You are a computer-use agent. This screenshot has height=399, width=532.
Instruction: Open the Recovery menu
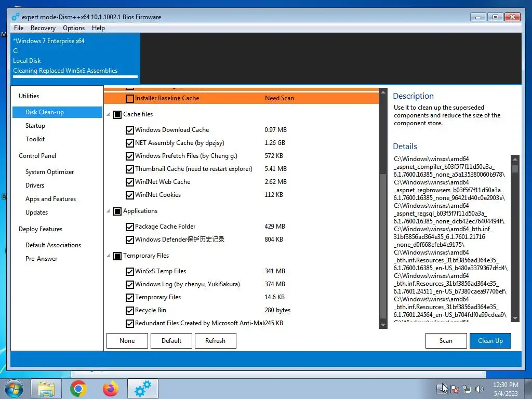(43, 28)
